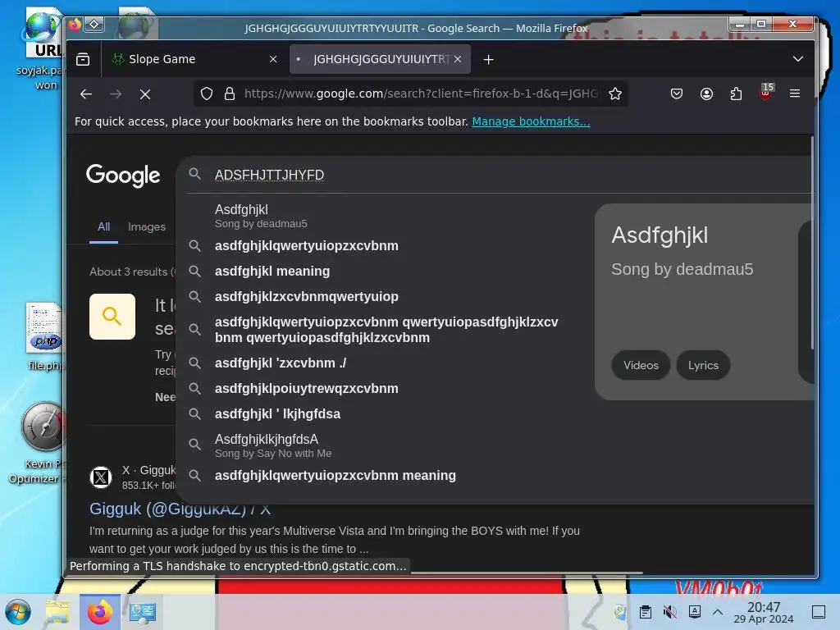Open the system monitor taskbar icon
The height and width of the screenshot is (630, 840).
[143, 612]
